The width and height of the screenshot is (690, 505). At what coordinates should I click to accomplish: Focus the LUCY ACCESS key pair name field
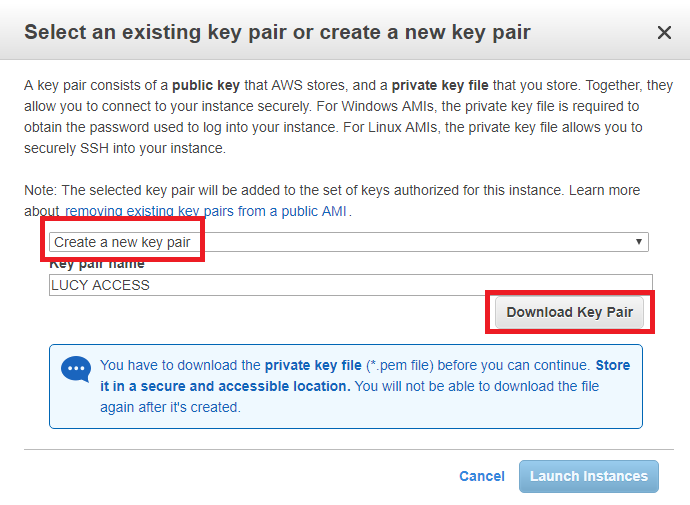[x=351, y=285]
